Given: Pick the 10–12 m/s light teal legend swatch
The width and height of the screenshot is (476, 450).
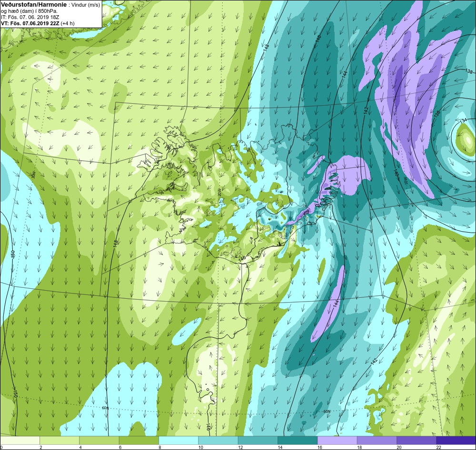Looking at the screenshot, I should point(218,440).
